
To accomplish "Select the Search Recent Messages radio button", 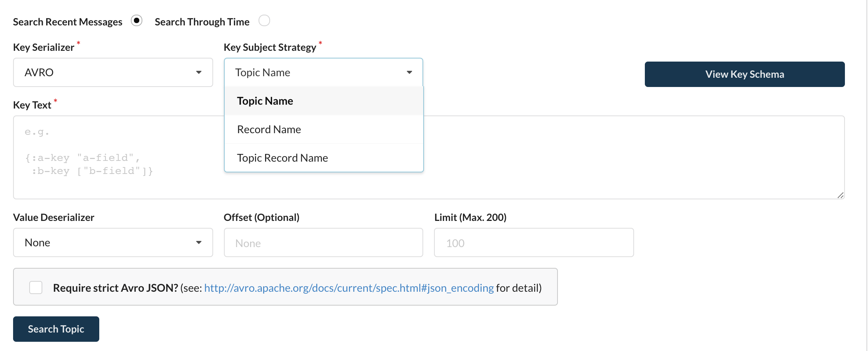I will (x=137, y=20).
